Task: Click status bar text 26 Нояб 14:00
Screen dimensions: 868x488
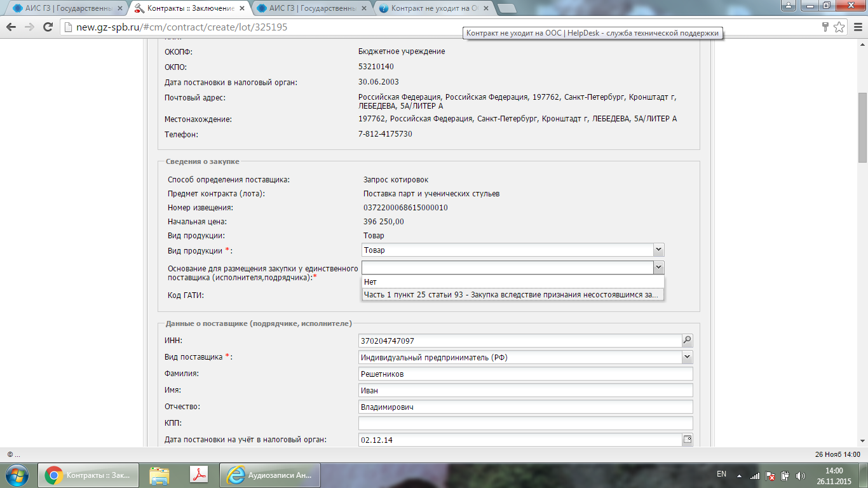Action: pyautogui.click(x=837, y=454)
